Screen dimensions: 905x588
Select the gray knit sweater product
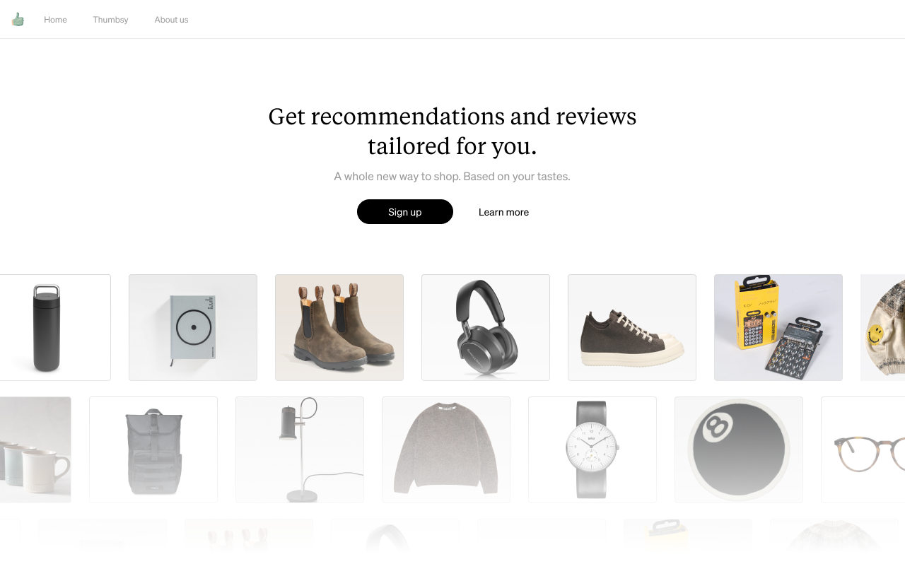coord(446,450)
